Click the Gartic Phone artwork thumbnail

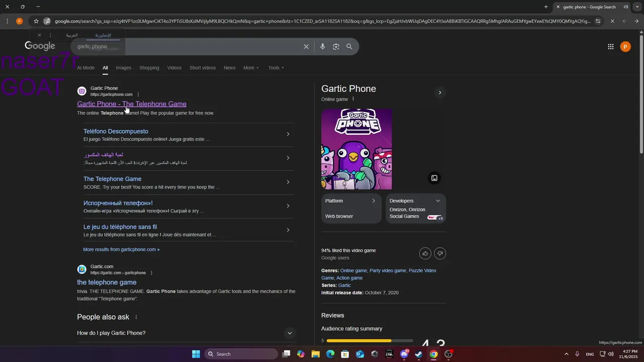[357, 149]
